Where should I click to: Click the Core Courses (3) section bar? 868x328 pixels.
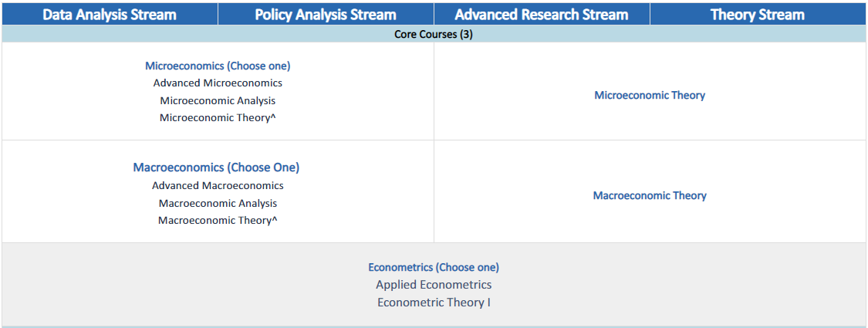click(434, 35)
